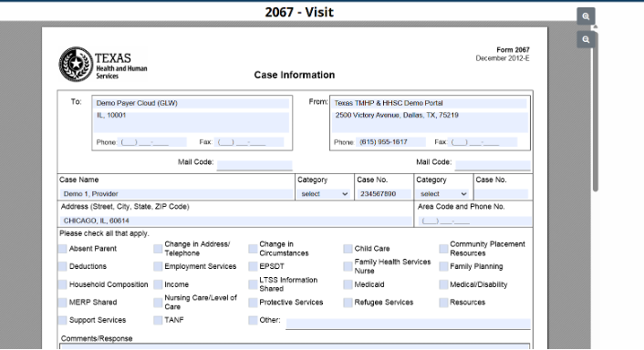The image size is (644, 350).
Task: Enable the Family Planning checkbox
Action: tap(443, 266)
